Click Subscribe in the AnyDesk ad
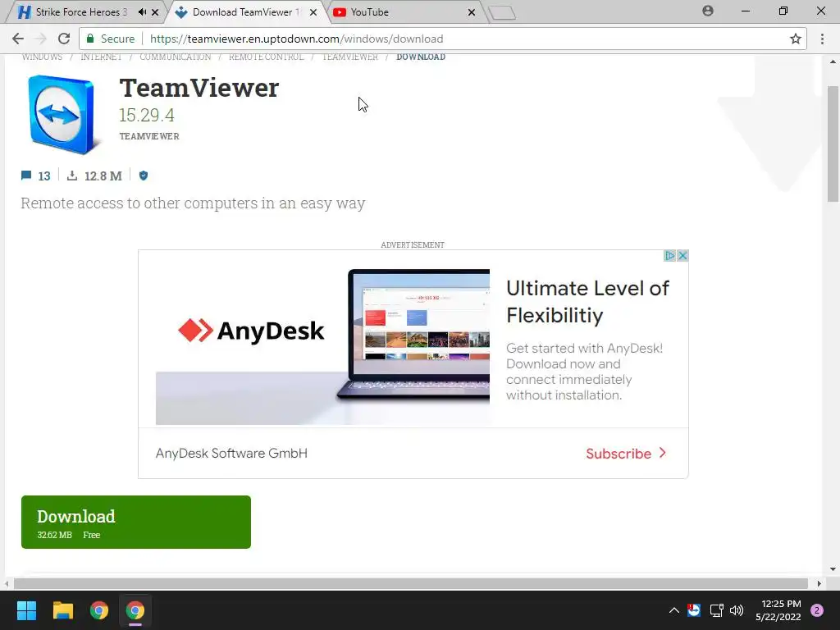 [626, 454]
